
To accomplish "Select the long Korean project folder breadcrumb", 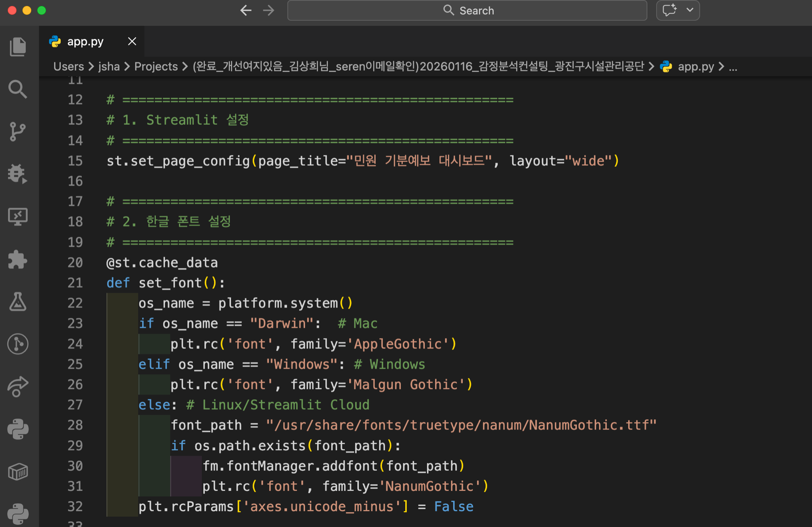I will 418,67.
